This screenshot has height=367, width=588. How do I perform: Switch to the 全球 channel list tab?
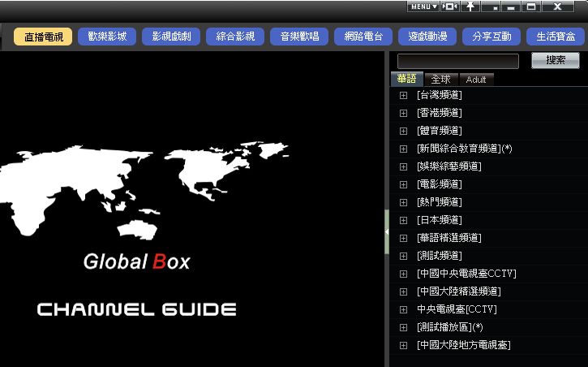pos(440,80)
